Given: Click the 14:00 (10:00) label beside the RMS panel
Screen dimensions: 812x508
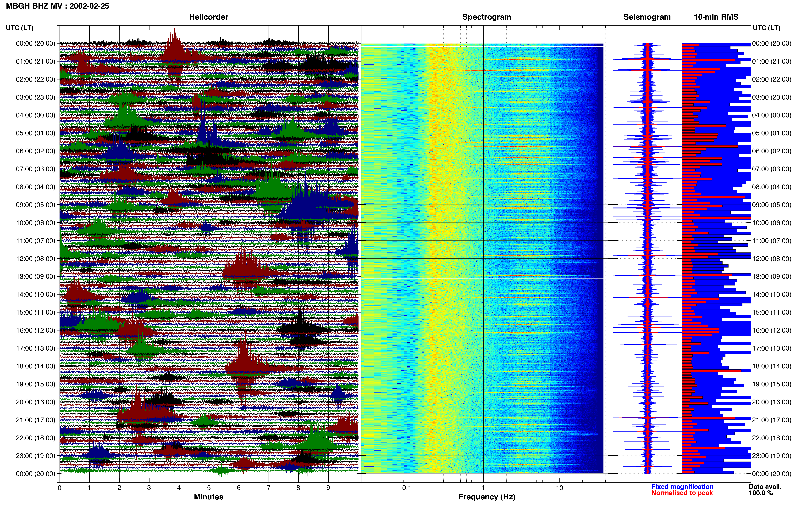Looking at the screenshot, I should [772, 294].
